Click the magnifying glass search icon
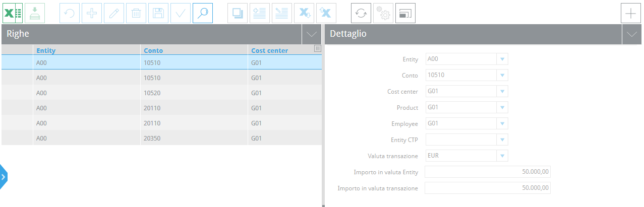Screen dimensions: 644x207 (x=203, y=13)
